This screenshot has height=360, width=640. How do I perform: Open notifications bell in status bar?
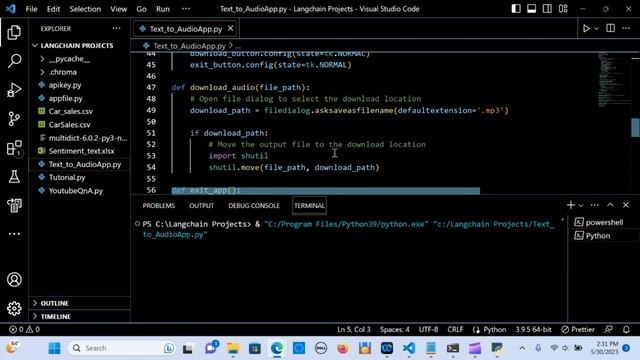coord(626,329)
